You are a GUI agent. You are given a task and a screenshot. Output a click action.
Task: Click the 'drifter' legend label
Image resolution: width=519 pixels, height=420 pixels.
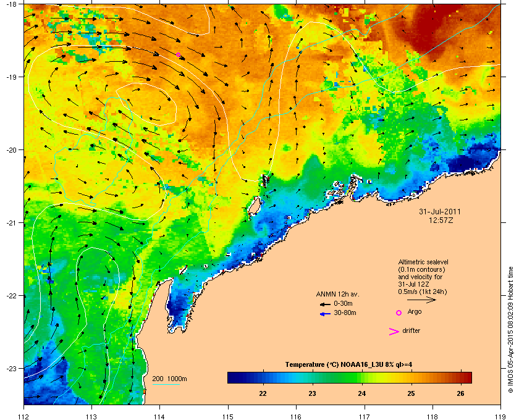point(411,330)
